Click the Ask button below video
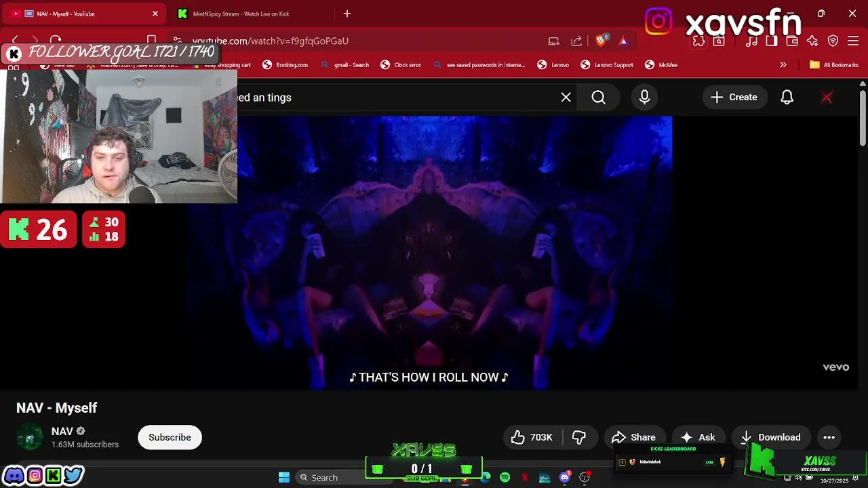The height and width of the screenshot is (488, 868). point(698,437)
